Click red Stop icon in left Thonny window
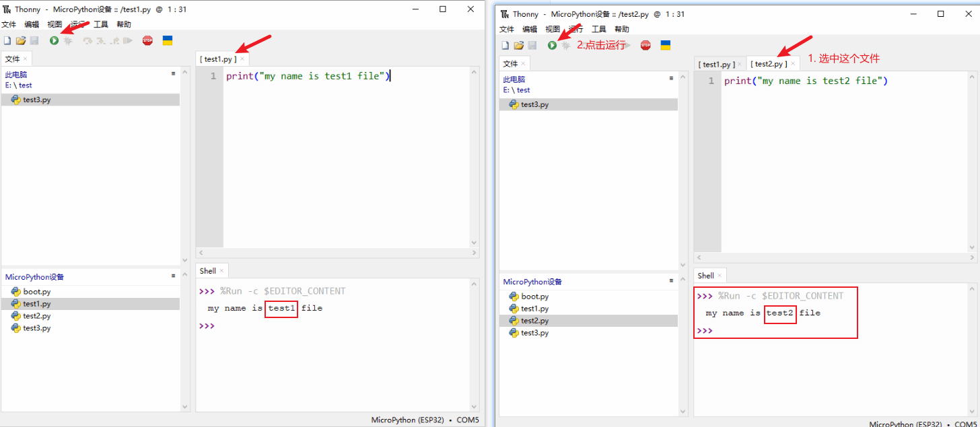 click(x=147, y=40)
